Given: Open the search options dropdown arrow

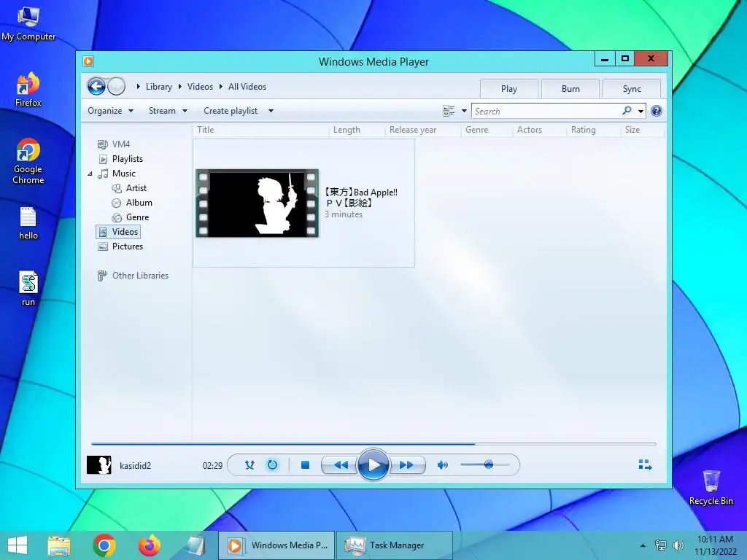Looking at the screenshot, I should pyautogui.click(x=640, y=112).
